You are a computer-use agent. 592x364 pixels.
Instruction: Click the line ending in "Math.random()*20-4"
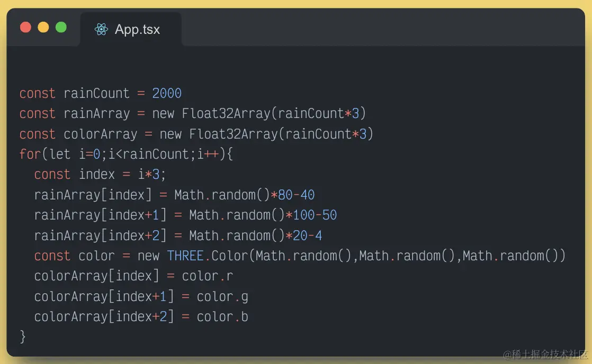pos(178,236)
